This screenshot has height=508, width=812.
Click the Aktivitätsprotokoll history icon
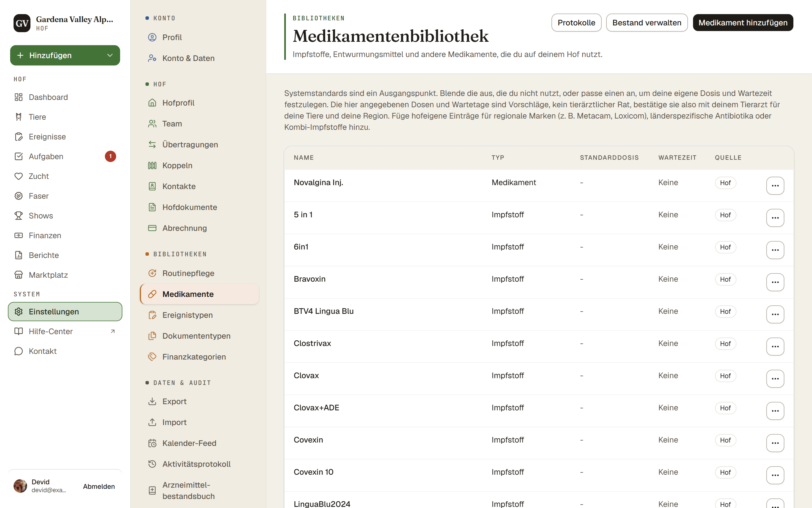coord(152,464)
